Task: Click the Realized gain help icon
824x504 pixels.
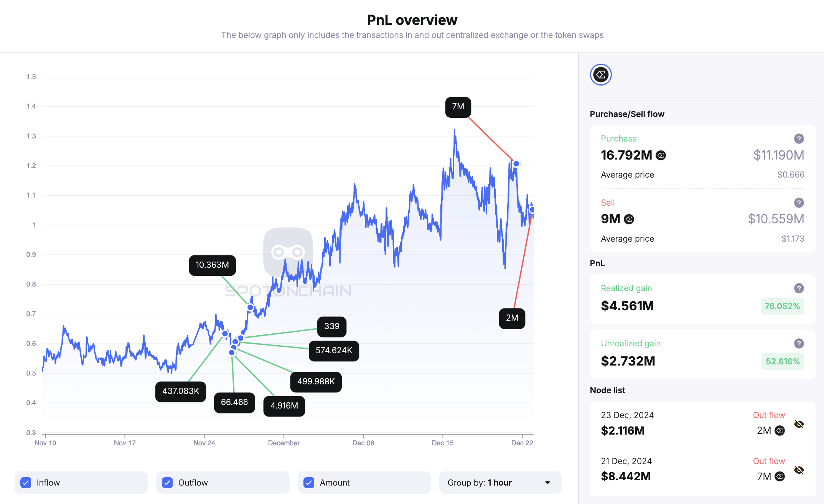Action: [799, 288]
